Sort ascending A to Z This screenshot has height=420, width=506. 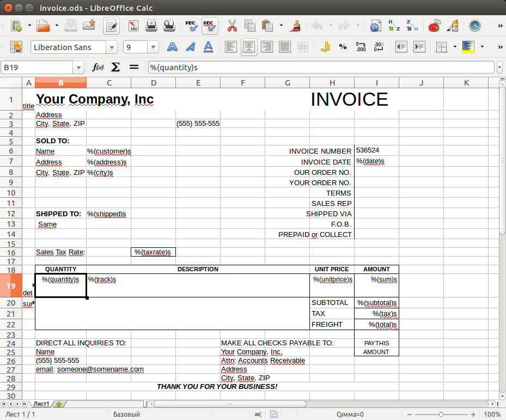click(x=394, y=26)
